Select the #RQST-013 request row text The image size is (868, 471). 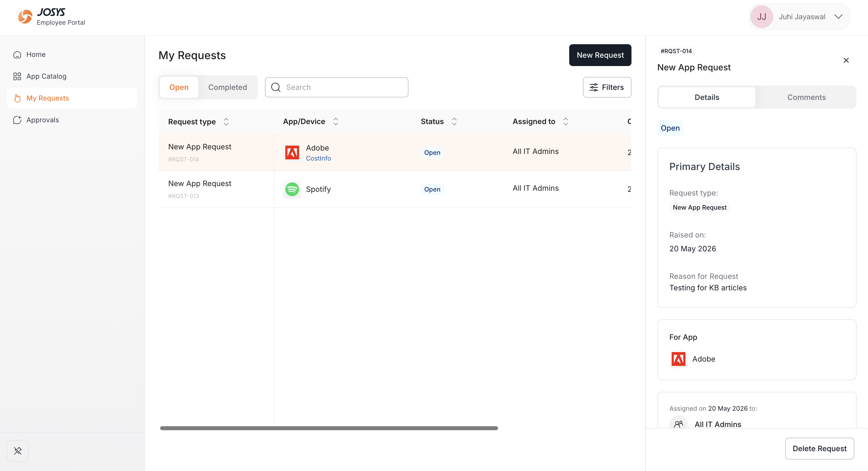click(x=184, y=196)
